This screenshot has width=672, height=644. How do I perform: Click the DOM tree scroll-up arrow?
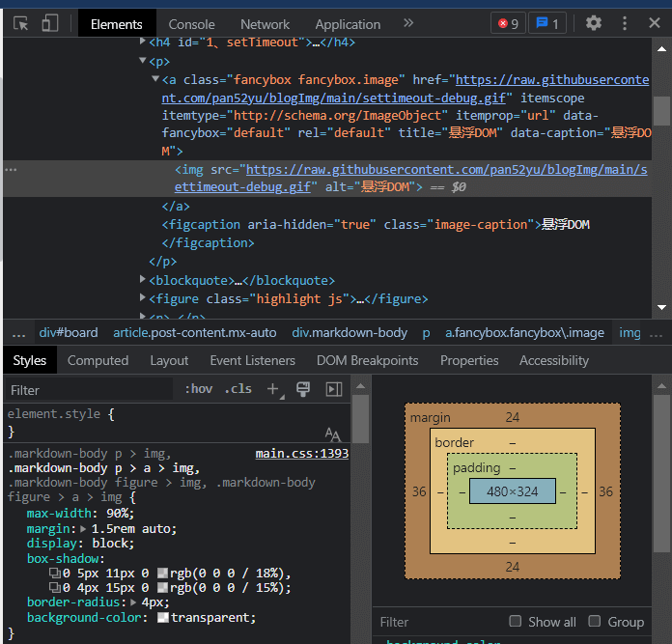click(x=661, y=49)
